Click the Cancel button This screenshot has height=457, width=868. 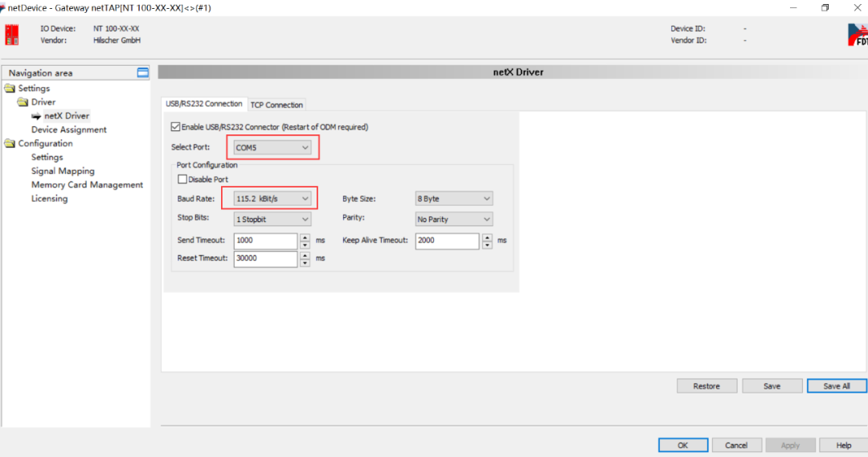pos(736,446)
